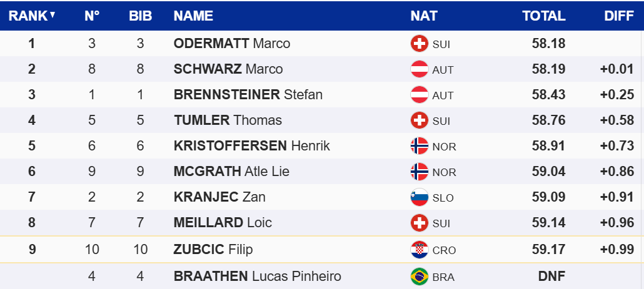
Task: Sort results by the RANK column arrow
Action: pos(53,15)
